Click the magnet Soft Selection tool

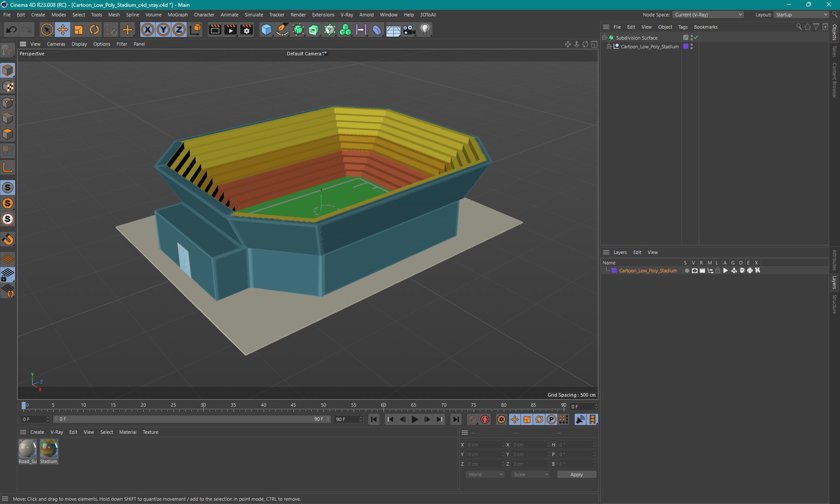pyautogui.click(x=8, y=239)
